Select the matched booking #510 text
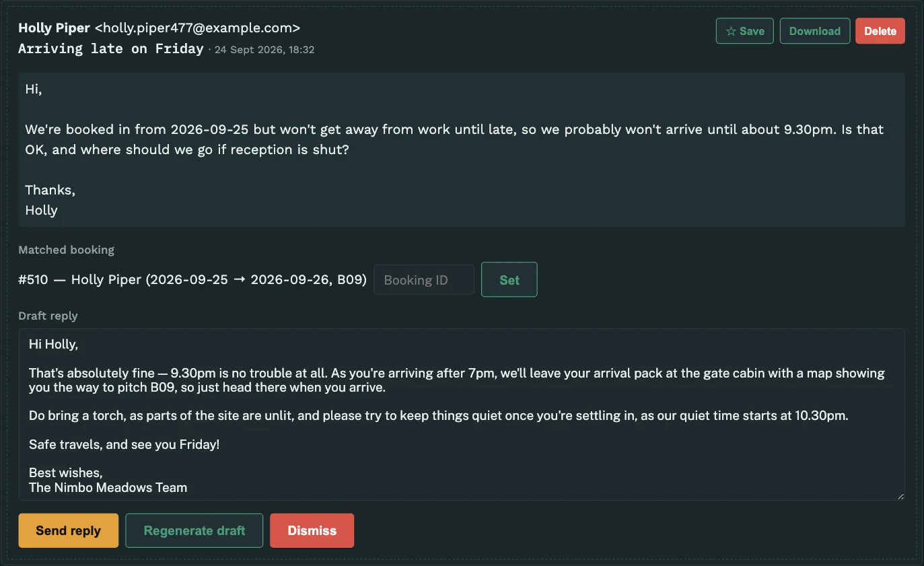 pos(192,279)
